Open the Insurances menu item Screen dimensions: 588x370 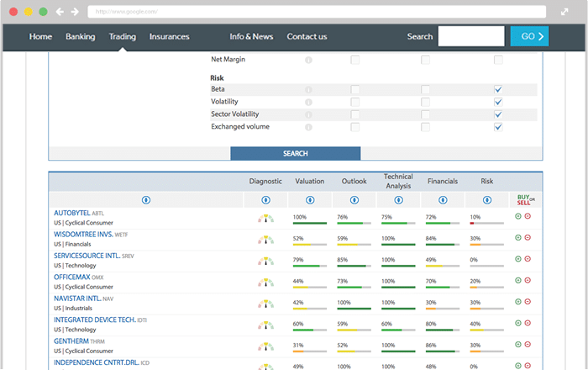[x=169, y=36]
